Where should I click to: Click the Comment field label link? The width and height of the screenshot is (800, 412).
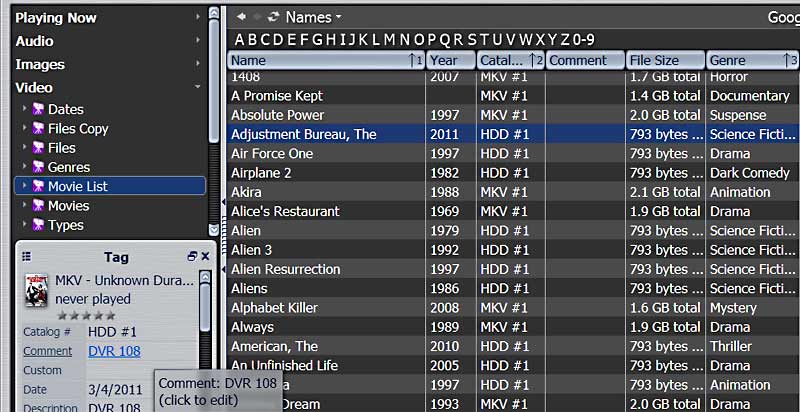tap(47, 351)
